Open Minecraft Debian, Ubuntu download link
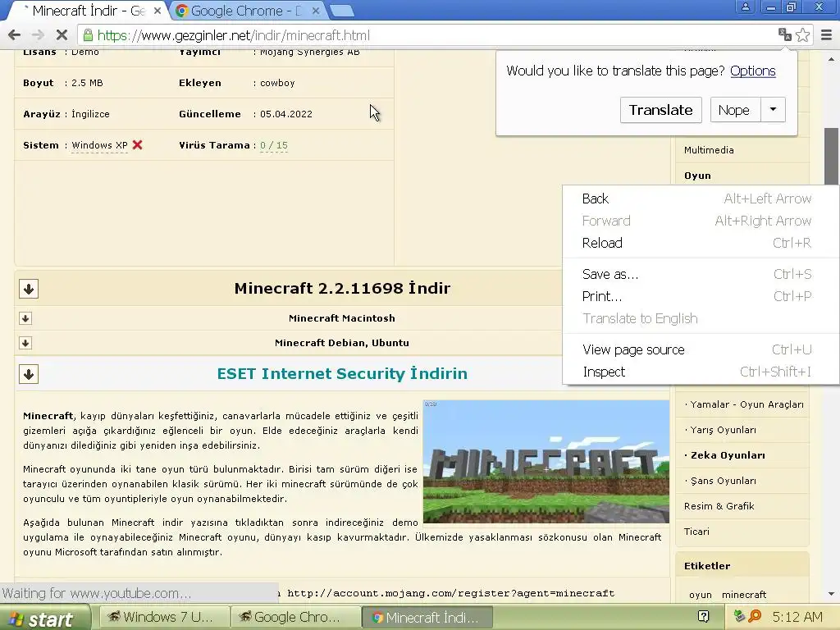The height and width of the screenshot is (630, 840). point(342,343)
